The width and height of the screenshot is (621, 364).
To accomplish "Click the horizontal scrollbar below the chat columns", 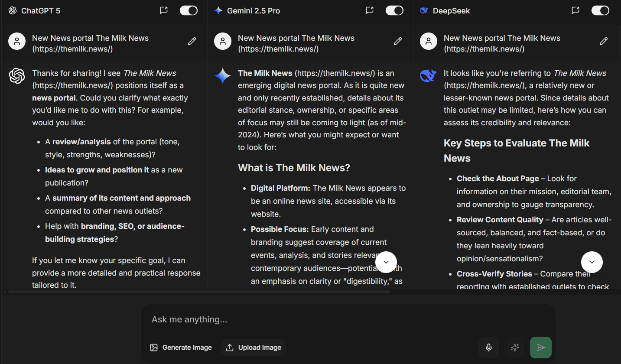I will pyautogui.click(x=199, y=292).
